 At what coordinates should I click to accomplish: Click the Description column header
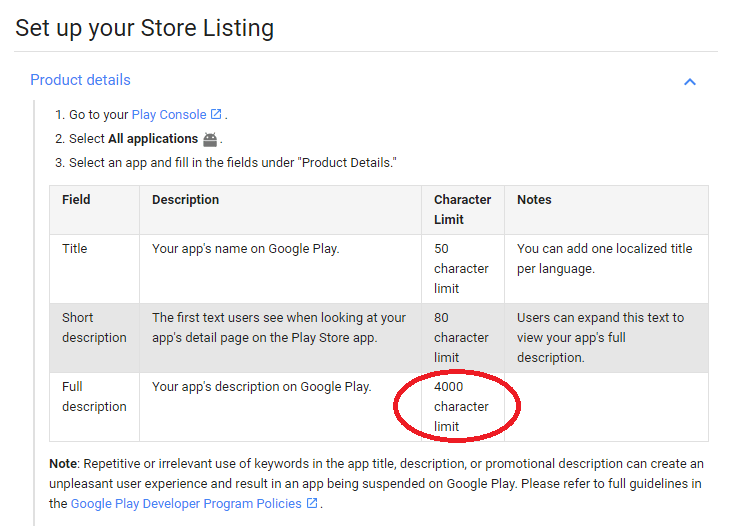(185, 200)
